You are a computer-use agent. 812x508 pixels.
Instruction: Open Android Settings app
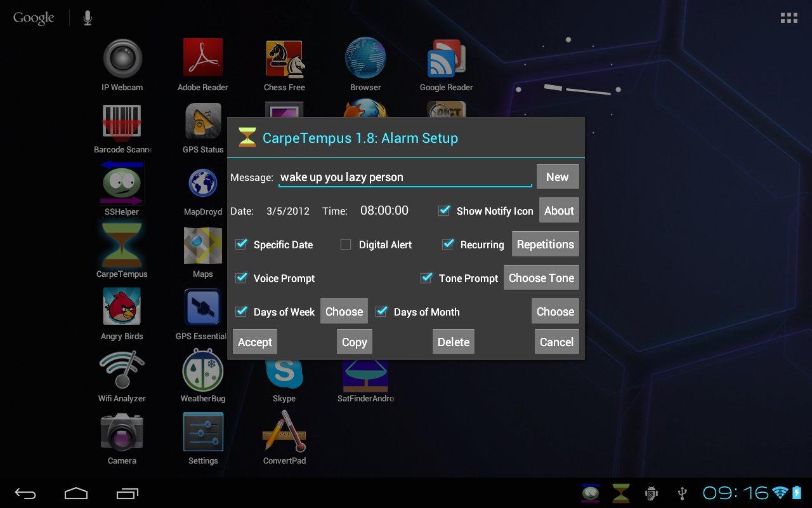tap(203, 438)
